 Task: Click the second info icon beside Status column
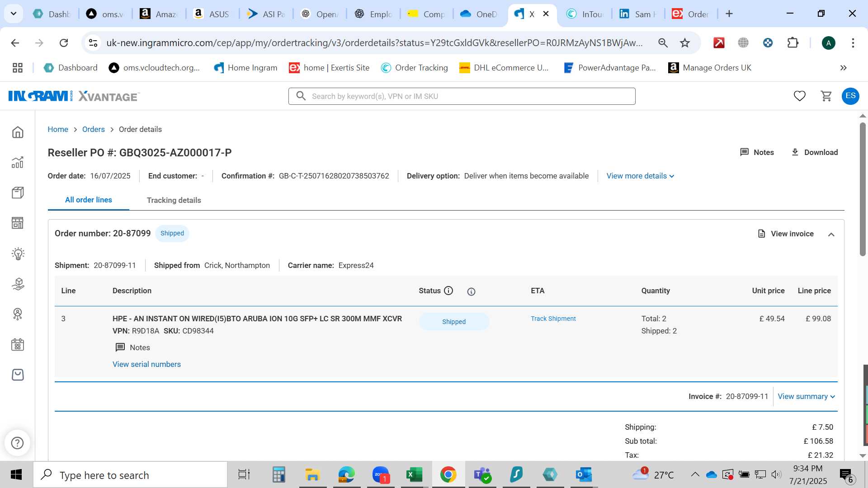[471, 291]
